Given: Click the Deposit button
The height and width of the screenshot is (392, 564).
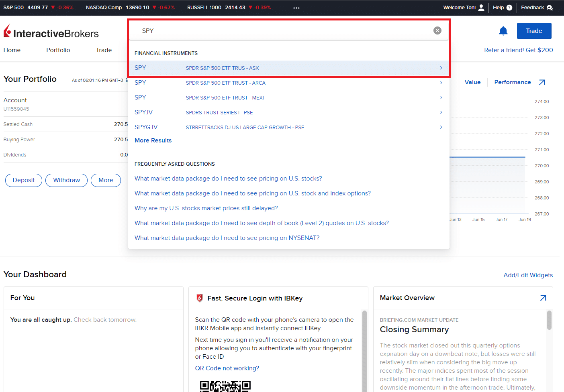Looking at the screenshot, I should (24, 180).
